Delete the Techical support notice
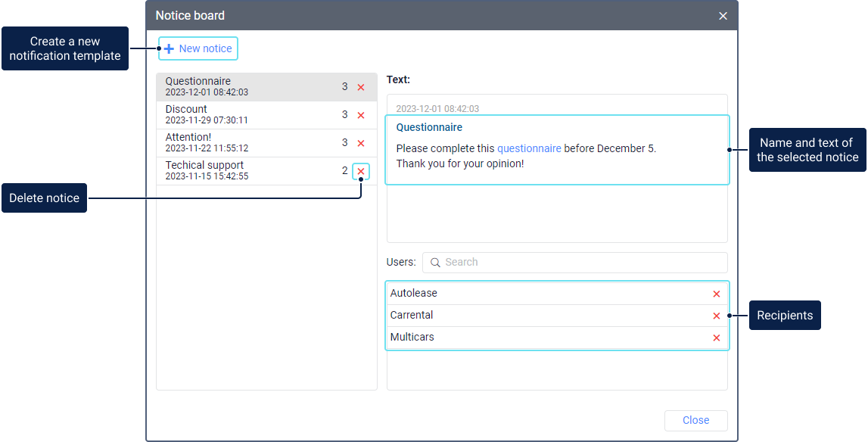 point(361,171)
